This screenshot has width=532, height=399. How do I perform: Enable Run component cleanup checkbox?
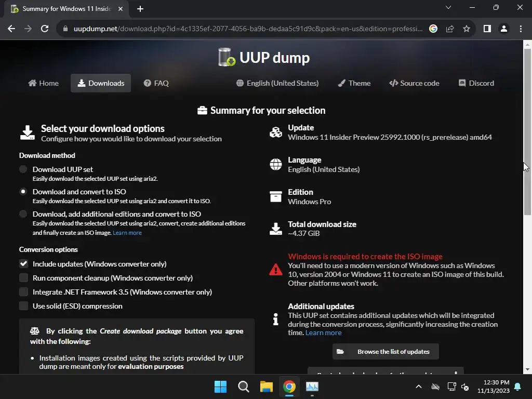pyautogui.click(x=23, y=278)
